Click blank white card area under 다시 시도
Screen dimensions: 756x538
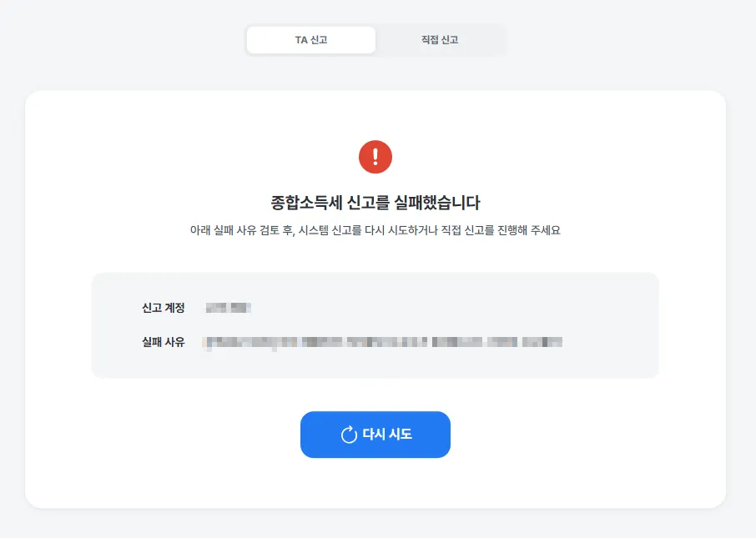(375, 482)
